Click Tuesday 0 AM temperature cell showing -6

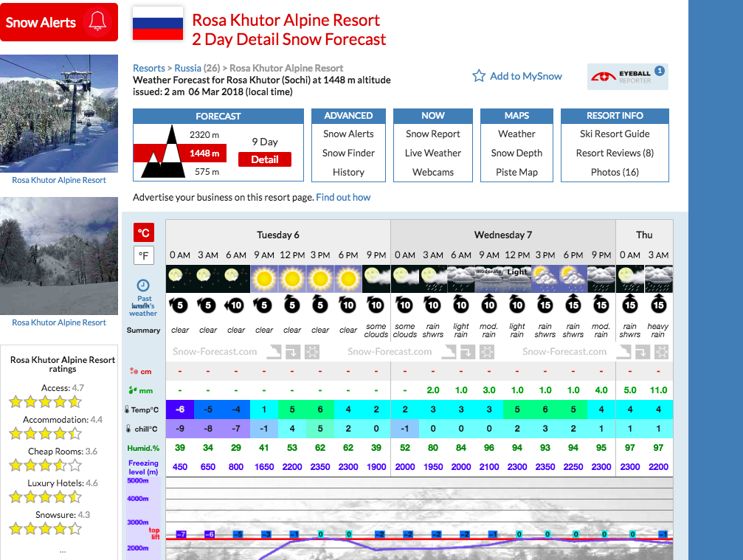(179, 409)
